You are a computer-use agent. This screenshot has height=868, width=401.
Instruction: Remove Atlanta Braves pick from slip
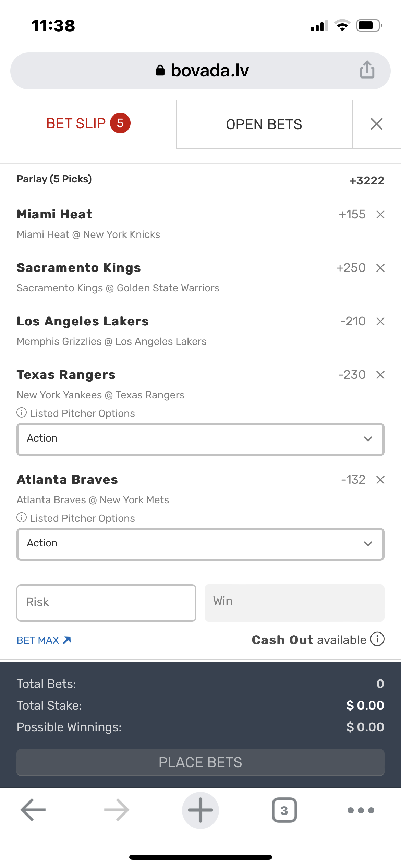tap(380, 480)
